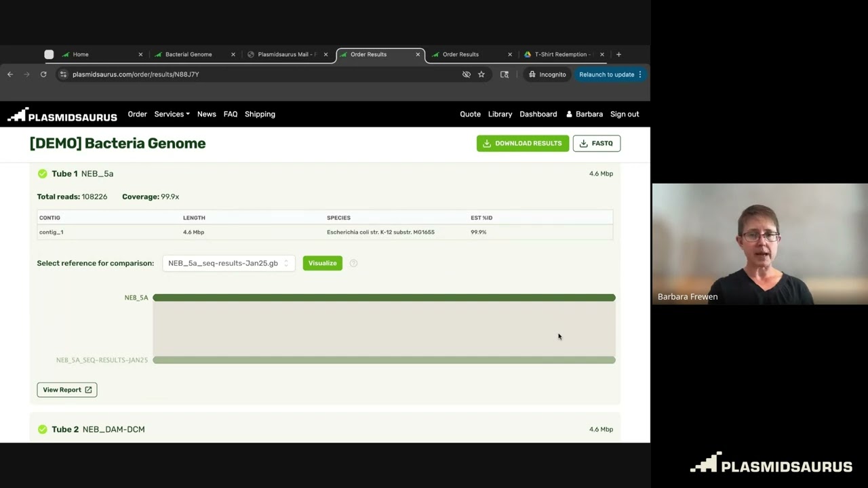Bookmark this page with the star icon
This screenshot has height=488, width=868.
click(x=481, y=75)
